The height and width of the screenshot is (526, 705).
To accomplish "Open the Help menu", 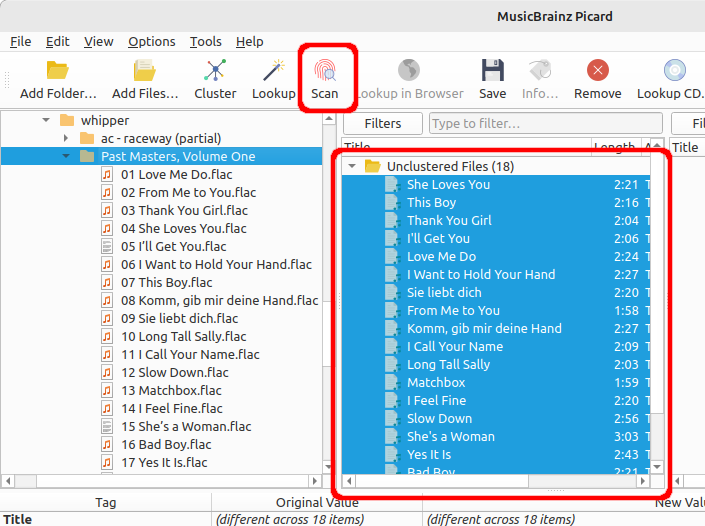I will click(x=250, y=42).
